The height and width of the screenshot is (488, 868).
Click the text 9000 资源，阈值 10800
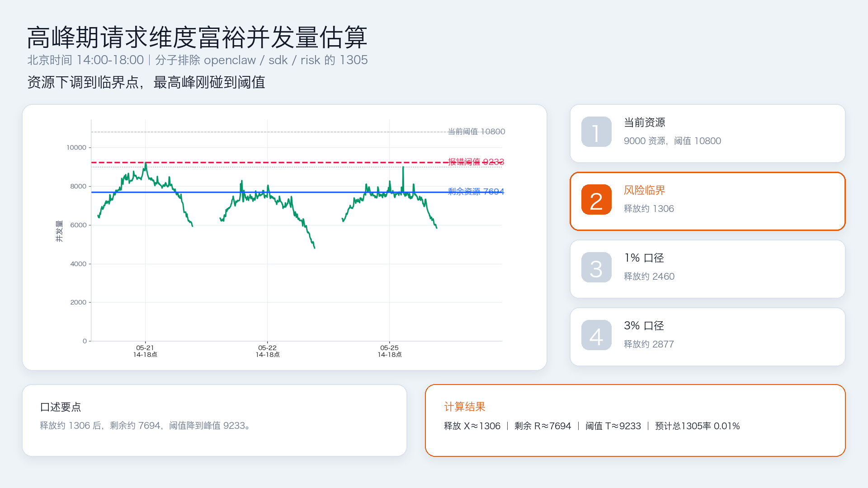click(672, 141)
